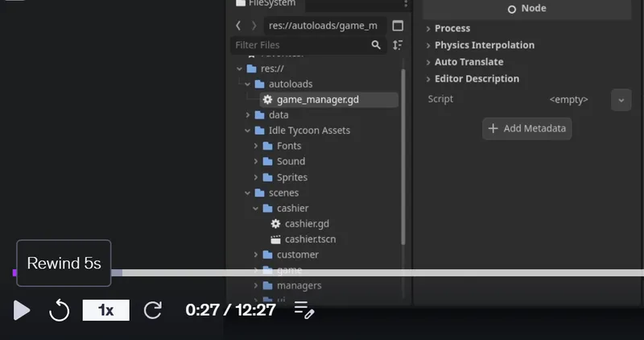
Task: Click the search magnifier in Filter Files
Action: (x=376, y=45)
